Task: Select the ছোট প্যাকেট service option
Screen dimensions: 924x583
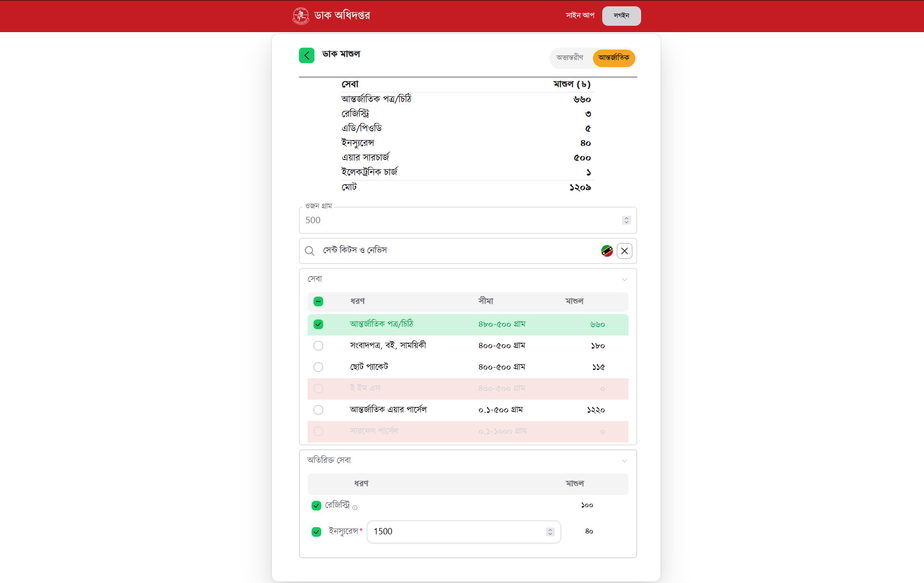Action: point(318,367)
